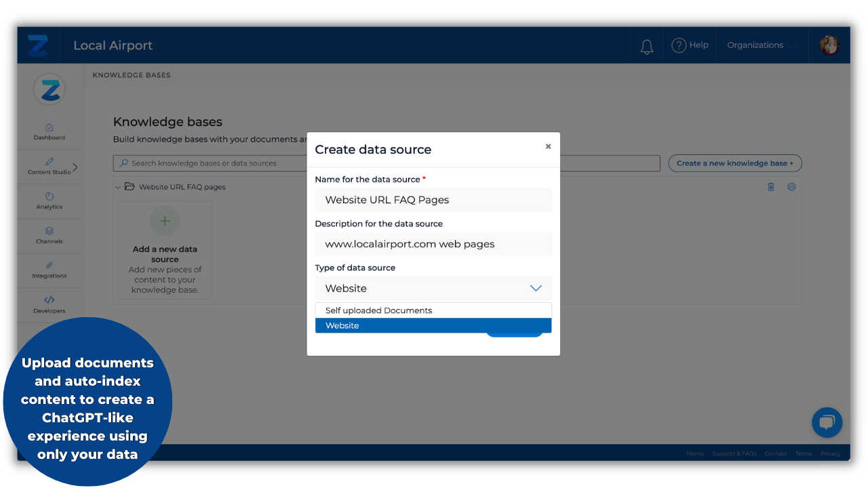
Task: Click Create a new knowledge base button
Action: (x=734, y=163)
